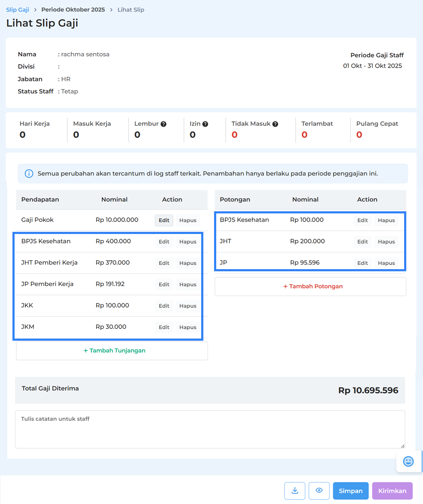
Task: Click the staff notes text area
Action: (x=210, y=429)
